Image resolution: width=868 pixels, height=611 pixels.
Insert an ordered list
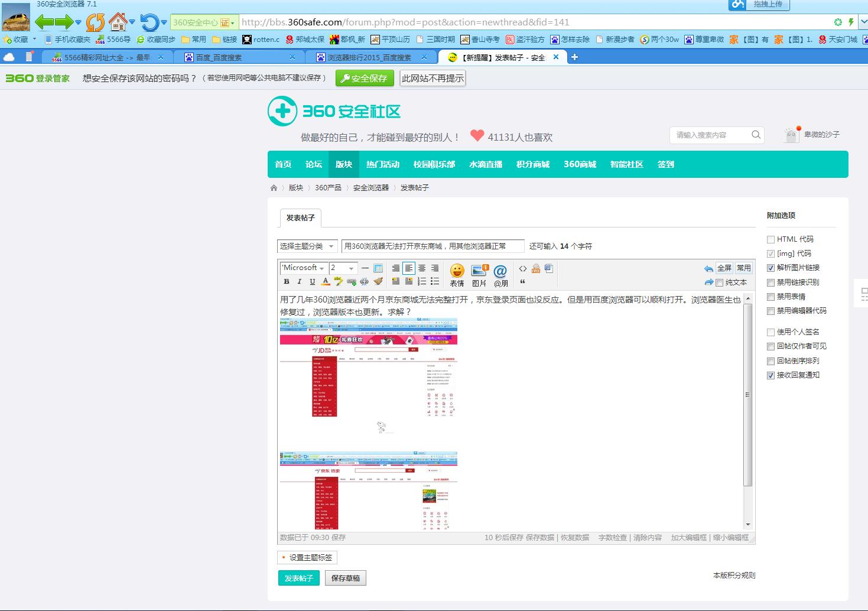[422, 282]
